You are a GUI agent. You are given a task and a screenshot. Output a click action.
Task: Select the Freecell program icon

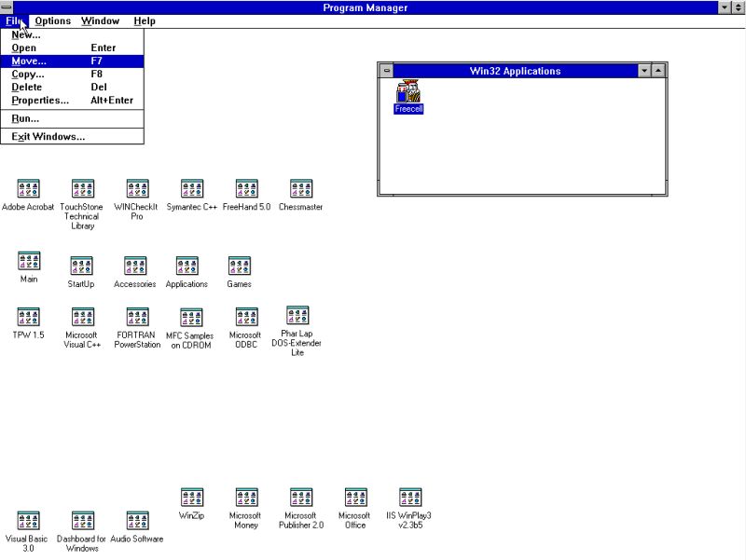pos(408,91)
